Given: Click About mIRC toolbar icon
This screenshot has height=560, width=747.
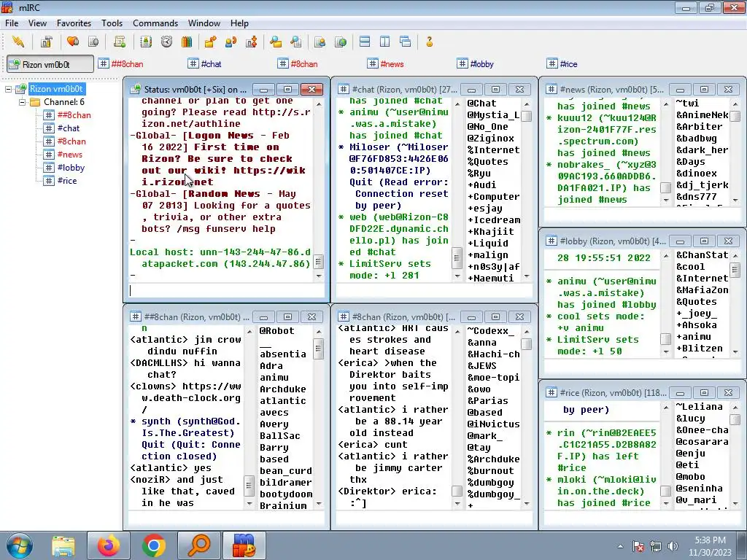Looking at the screenshot, I should coord(429,42).
